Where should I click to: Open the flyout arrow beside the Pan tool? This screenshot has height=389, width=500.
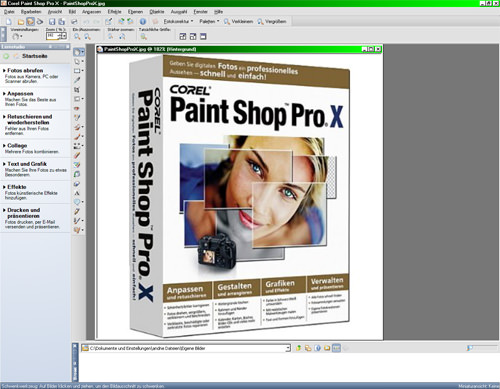tap(82, 52)
